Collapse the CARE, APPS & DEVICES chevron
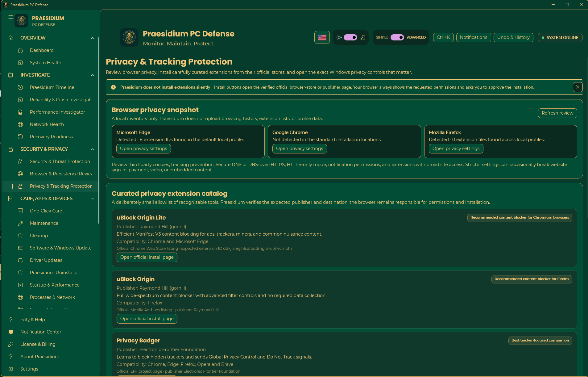The width and height of the screenshot is (588, 377). (93, 199)
